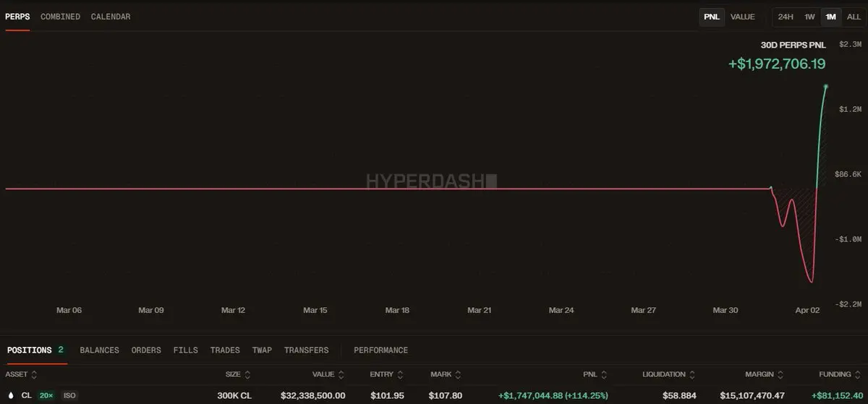Sort positions by ENTRY column

(386, 374)
